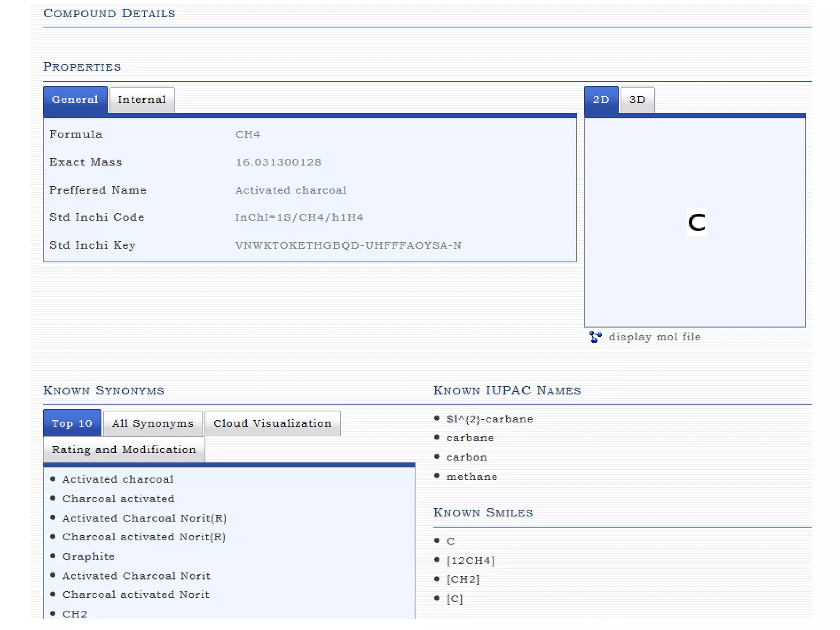Click the Graphite synonym entry
The image size is (840, 630).
pos(88,557)
